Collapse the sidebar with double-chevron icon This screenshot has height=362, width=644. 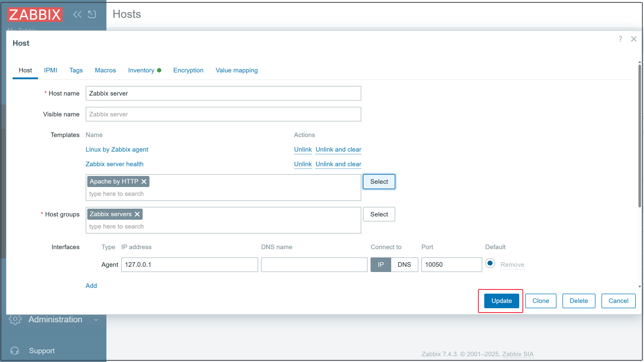coord(77,14)
